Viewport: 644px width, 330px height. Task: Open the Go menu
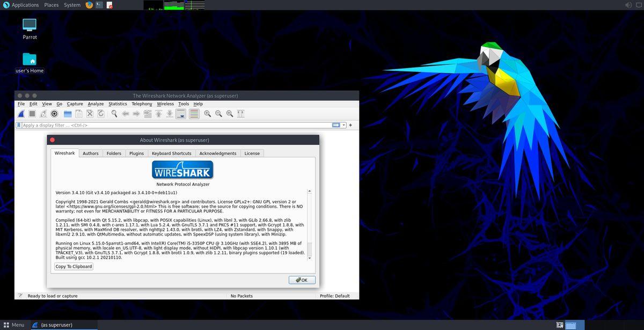coord(59,104)
